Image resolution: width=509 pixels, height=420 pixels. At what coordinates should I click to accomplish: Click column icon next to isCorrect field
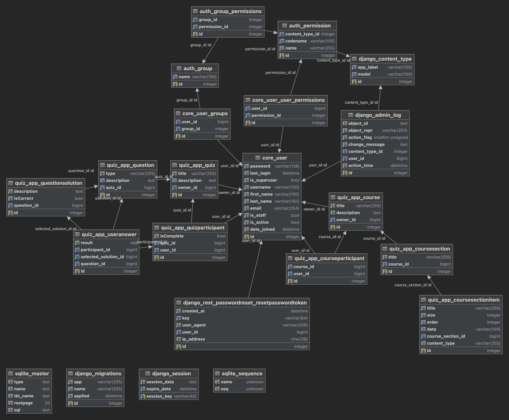click(x=10, y=198)
